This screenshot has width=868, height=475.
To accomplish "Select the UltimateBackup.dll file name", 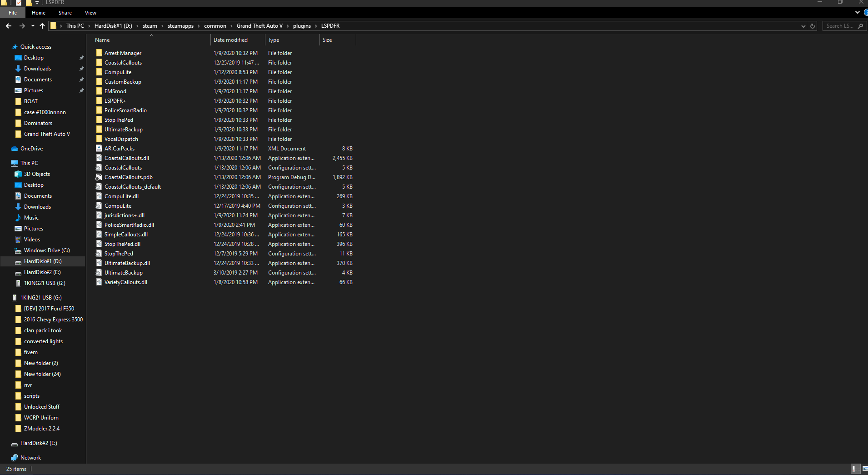I will [127, 263].
